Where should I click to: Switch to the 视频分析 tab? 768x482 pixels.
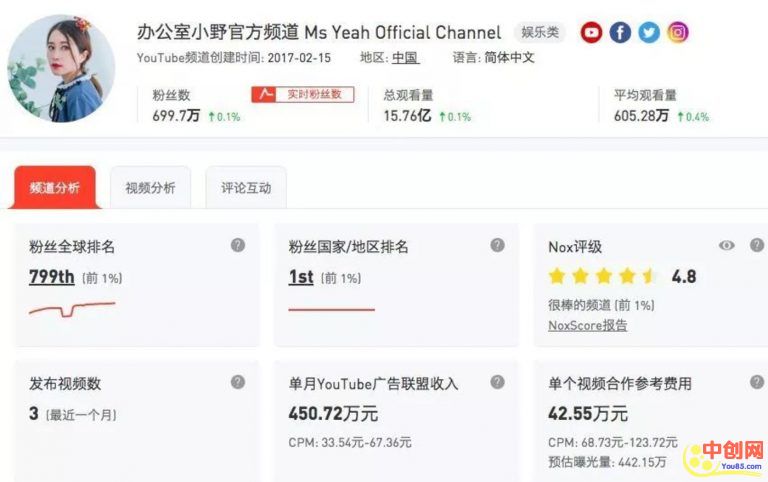150,188
